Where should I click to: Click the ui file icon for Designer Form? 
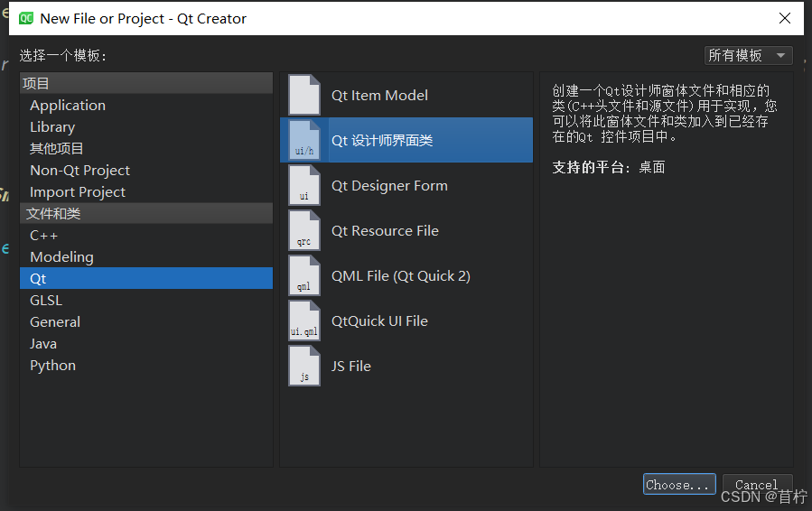click(x=304, y=185)
